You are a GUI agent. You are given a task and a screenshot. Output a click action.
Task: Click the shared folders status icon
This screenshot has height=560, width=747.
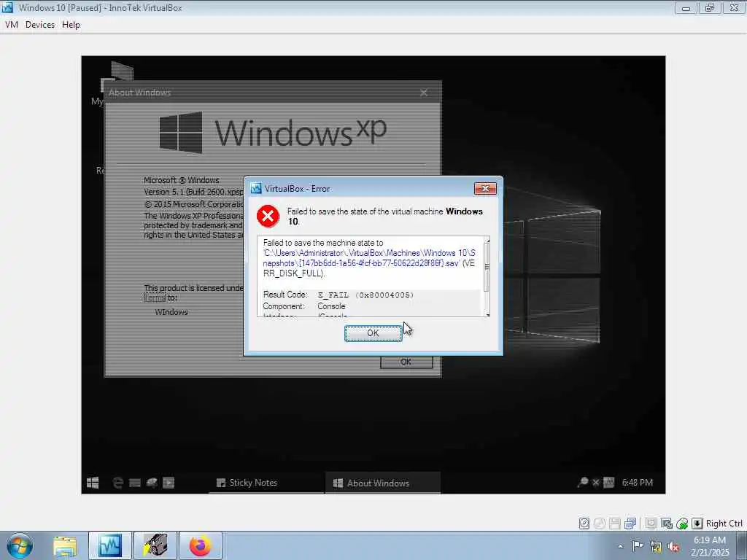651,524
